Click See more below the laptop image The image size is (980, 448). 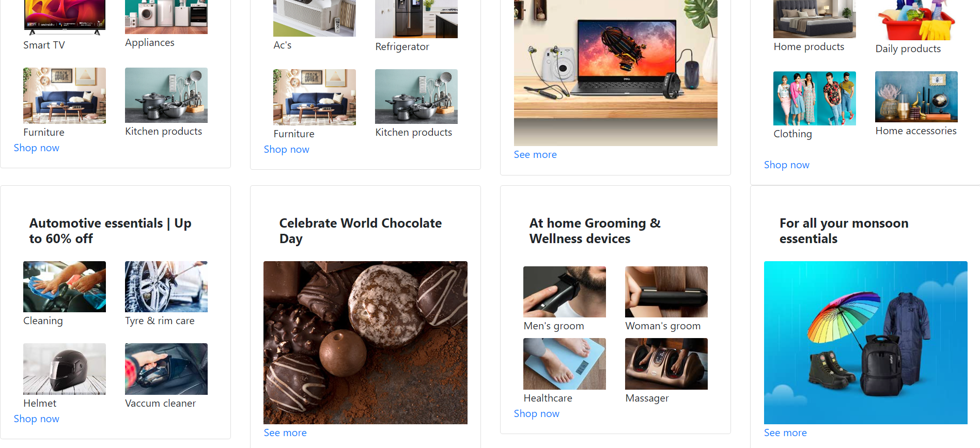535,154
